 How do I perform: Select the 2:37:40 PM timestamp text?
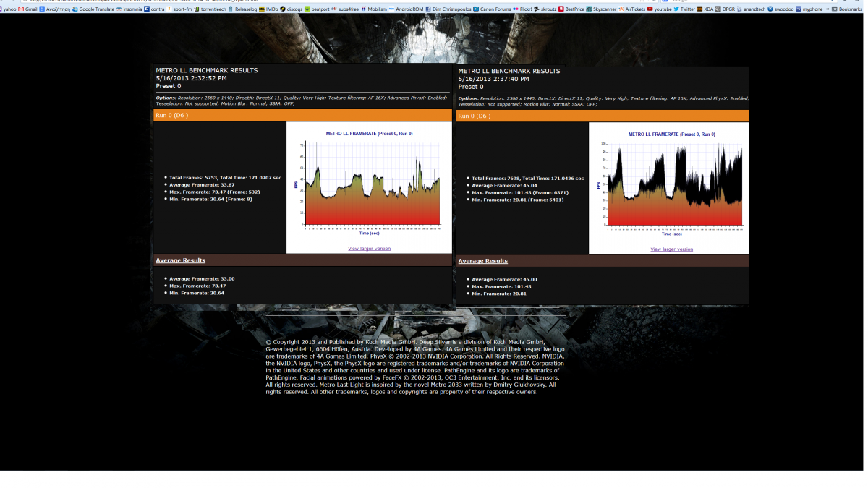494,79
